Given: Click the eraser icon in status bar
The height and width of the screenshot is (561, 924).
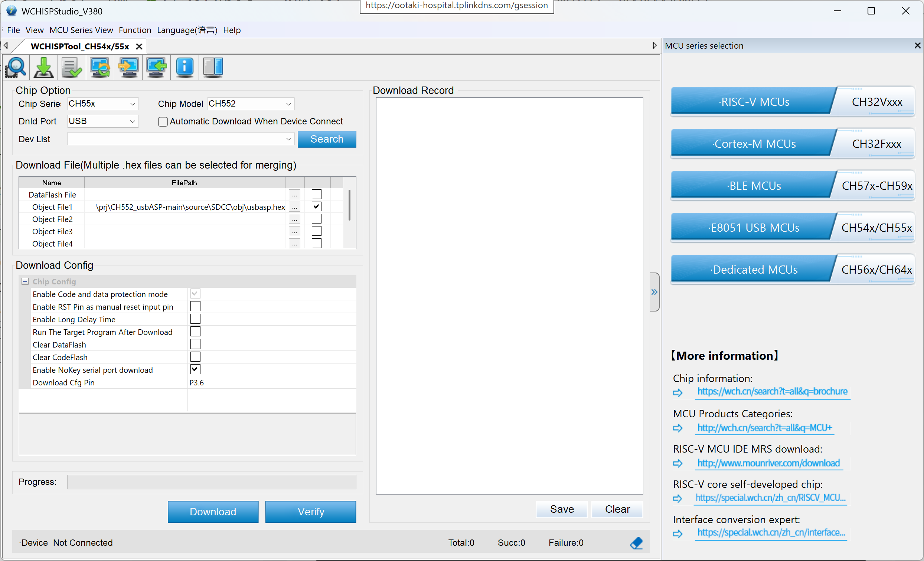Looking at the screenshot, I should [636, 543].
